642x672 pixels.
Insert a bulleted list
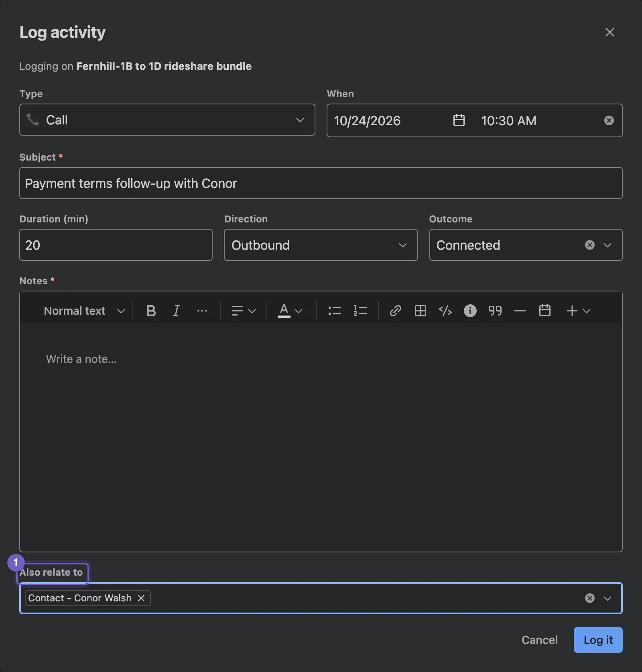(335, 311)
